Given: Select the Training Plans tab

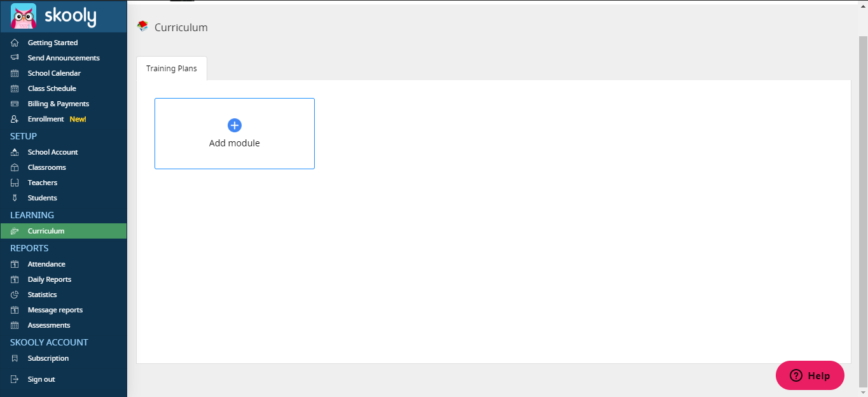Looking at the screenshot, I should 172,69.
